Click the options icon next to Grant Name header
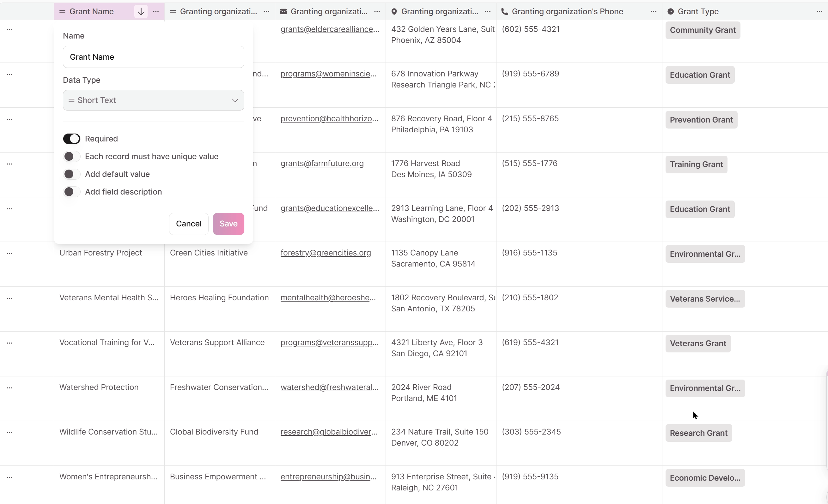 (x=156, y=11)
